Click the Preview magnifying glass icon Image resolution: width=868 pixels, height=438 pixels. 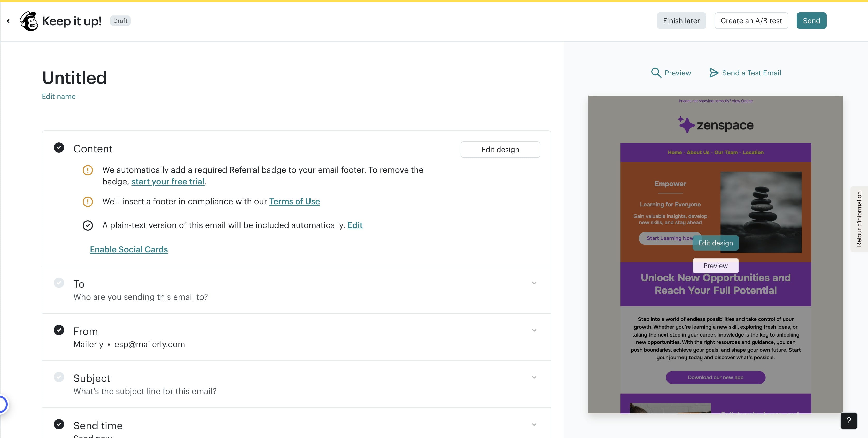(656, 73)
